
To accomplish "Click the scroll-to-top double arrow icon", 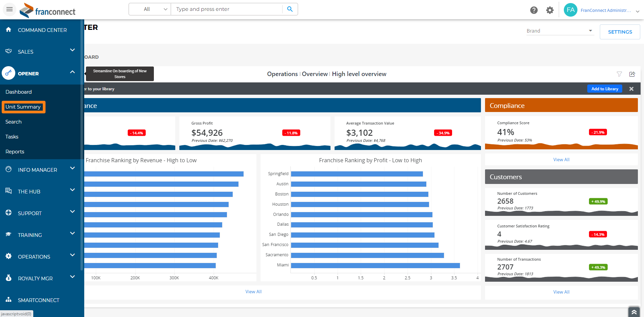I will (634, 312).
